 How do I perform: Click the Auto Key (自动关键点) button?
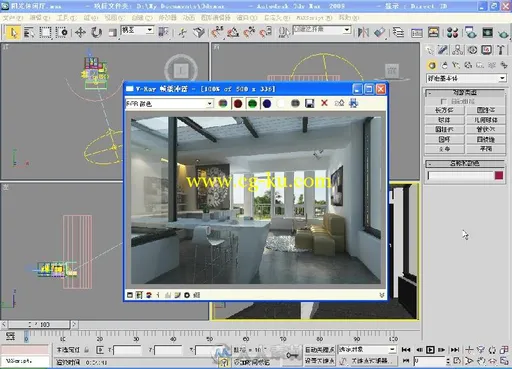[x=320, y=350]
